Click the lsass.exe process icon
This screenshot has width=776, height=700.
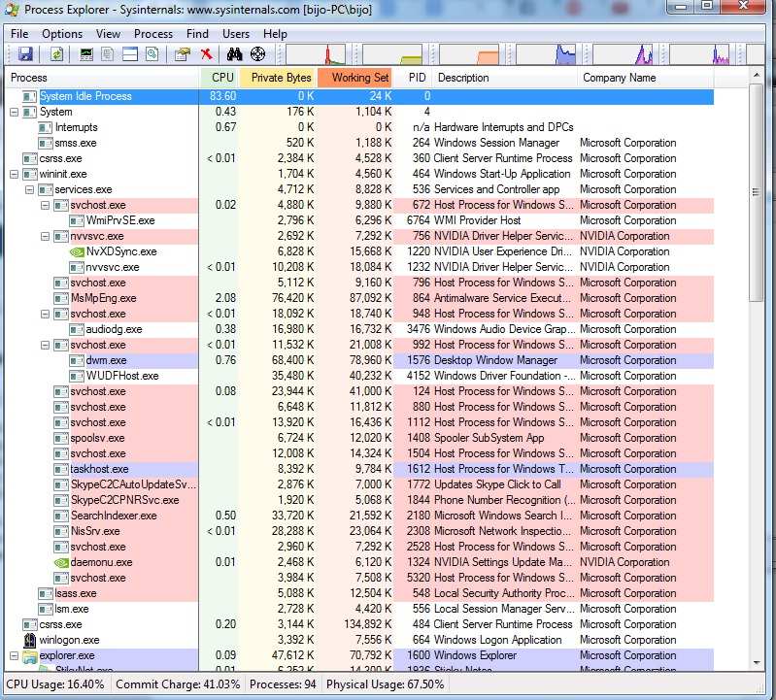click(46, 593)
